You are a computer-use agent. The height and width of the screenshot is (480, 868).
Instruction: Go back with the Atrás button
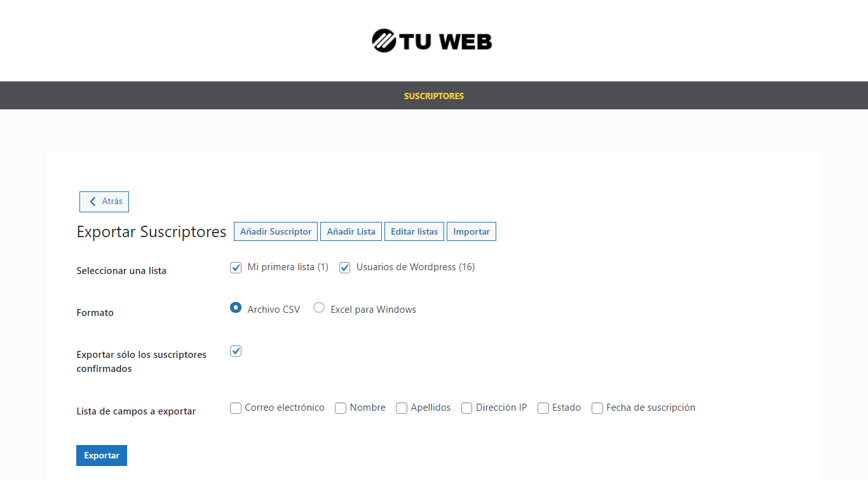104,202
